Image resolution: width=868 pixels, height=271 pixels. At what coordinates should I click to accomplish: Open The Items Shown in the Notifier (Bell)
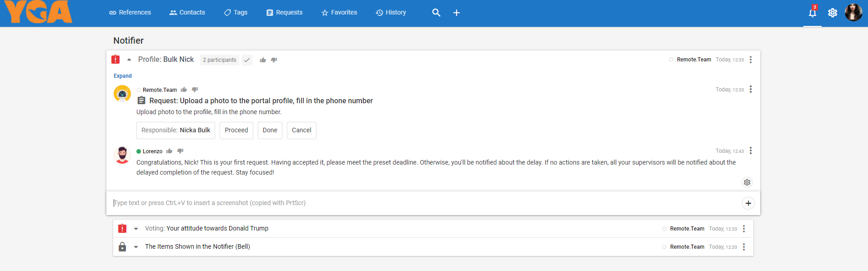(x=197, y=247)
